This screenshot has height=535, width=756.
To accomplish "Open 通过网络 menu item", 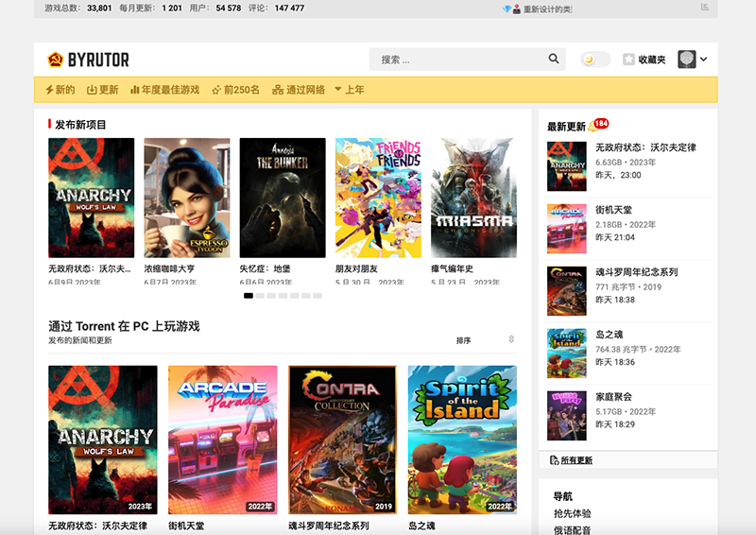I will tap(299, 90).
